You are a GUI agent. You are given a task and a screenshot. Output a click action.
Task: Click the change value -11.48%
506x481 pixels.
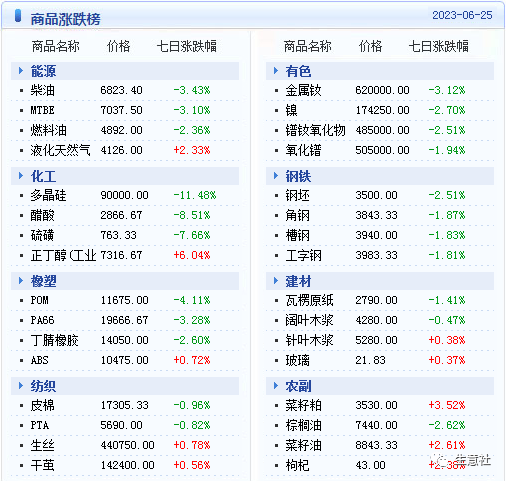pyautogui.click(x=195, y=195)
